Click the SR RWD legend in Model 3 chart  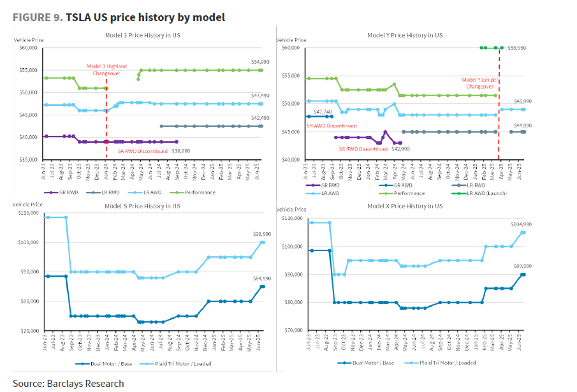pos(61,192)
